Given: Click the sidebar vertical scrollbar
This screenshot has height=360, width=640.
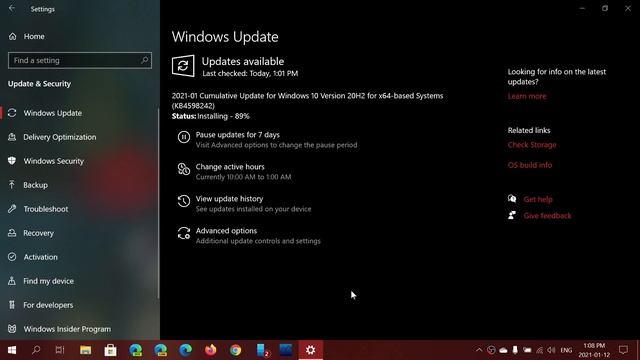Looking at the screenshot, I should (x=158, y=203).
